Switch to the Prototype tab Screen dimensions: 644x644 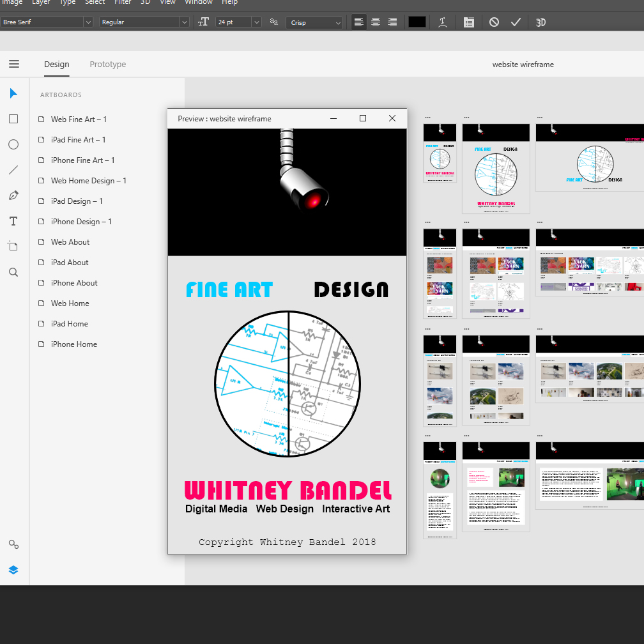click(x=107, y=64)
